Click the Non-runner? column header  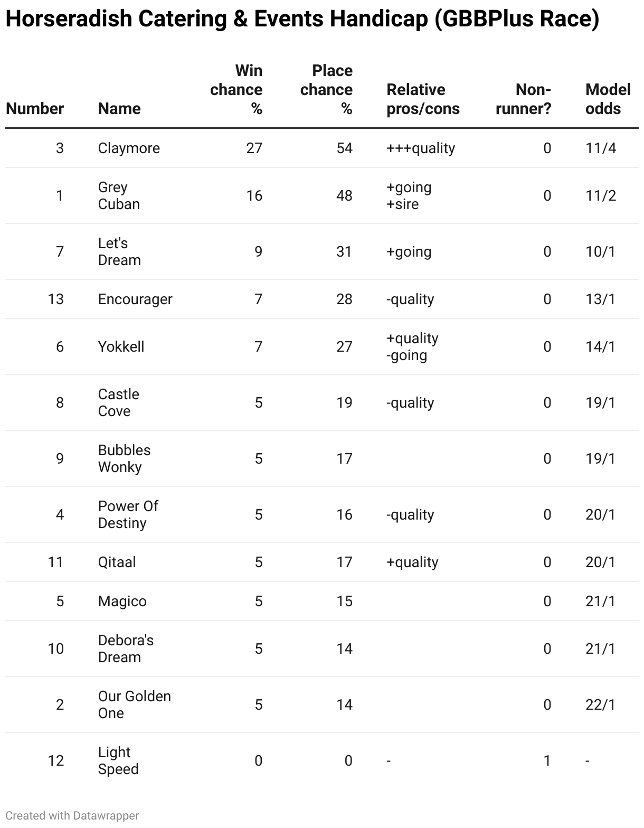[523, 99]
